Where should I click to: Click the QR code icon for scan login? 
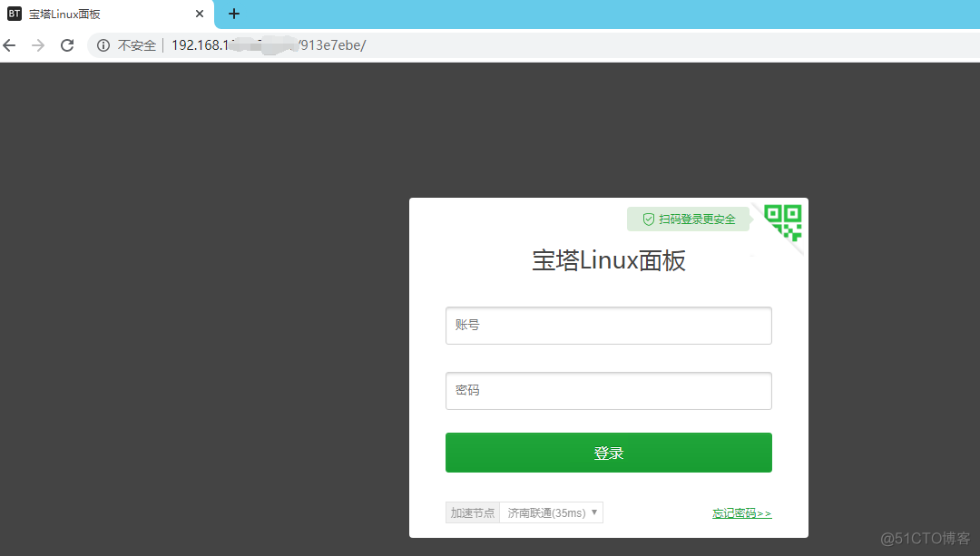pyautogui.click(x=784, y=222)
